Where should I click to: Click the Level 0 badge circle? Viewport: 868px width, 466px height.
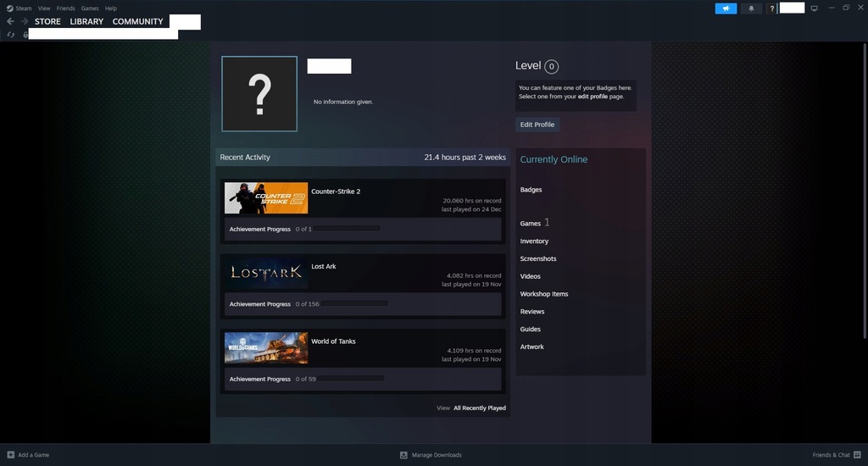[551, 66]
